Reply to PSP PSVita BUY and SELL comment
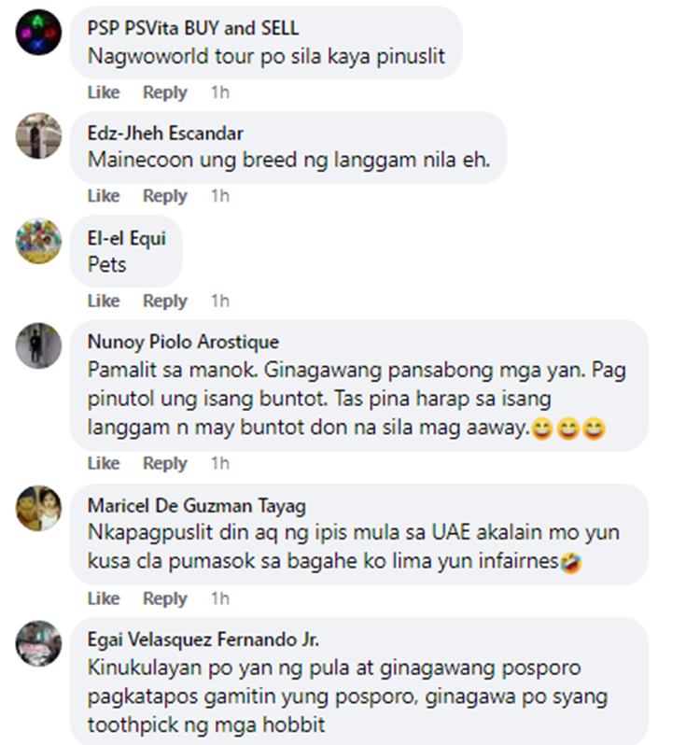This screenshot has height=745, width=700. [x=165, y=92]
